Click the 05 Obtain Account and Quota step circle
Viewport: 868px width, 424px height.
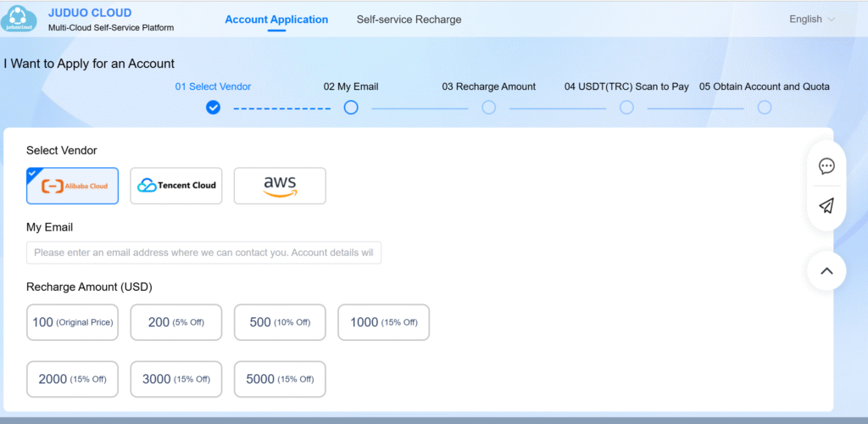click(765, 108)
